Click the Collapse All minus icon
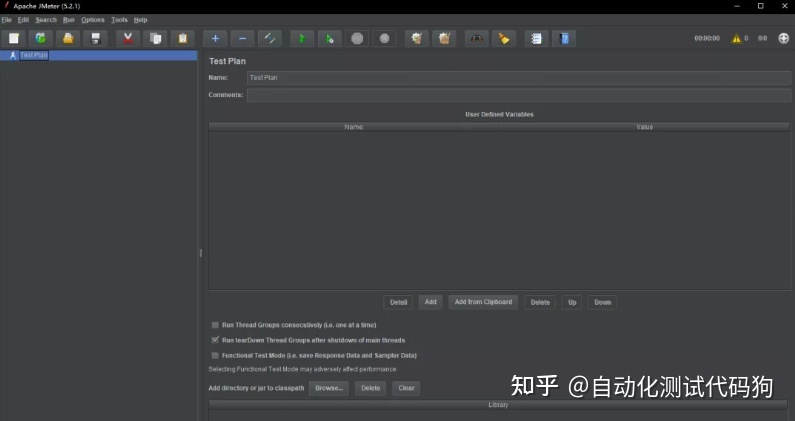The image size is (795, 421). 242,39
